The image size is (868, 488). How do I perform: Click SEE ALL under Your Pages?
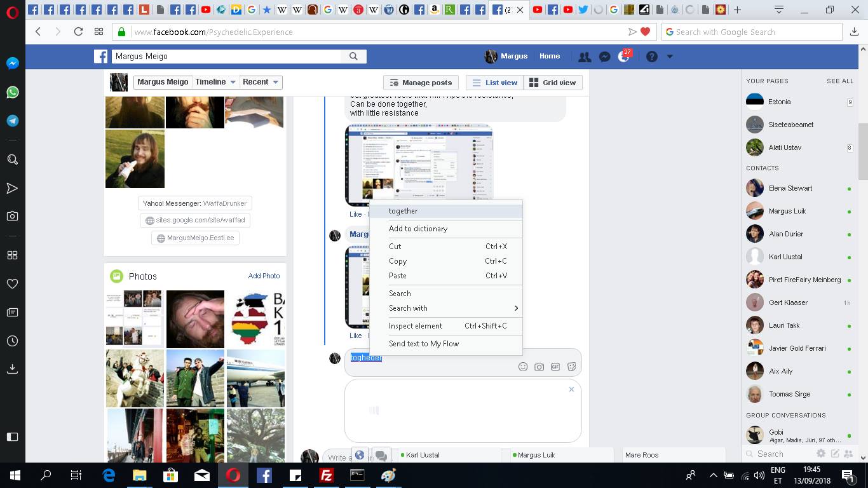[840, 81]
